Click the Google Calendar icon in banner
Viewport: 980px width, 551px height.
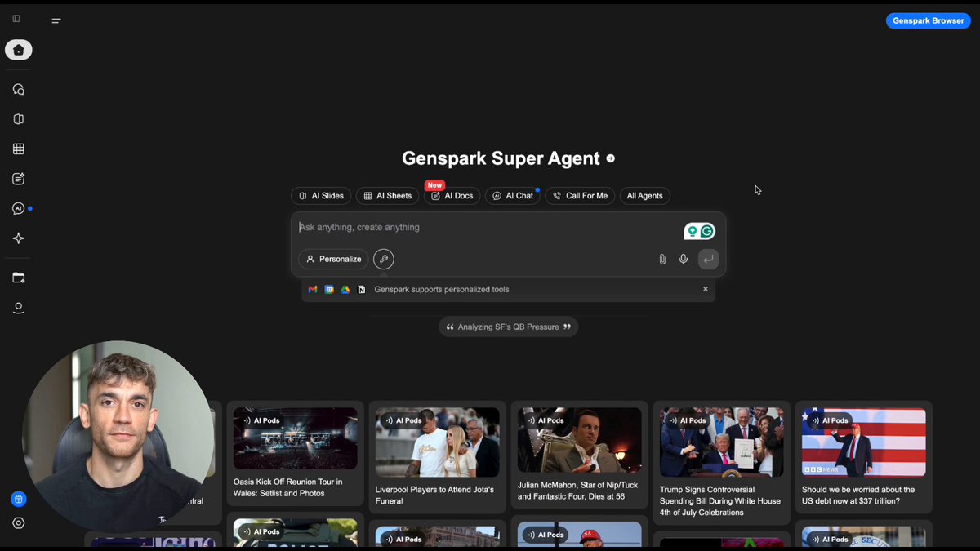[329, 290]
